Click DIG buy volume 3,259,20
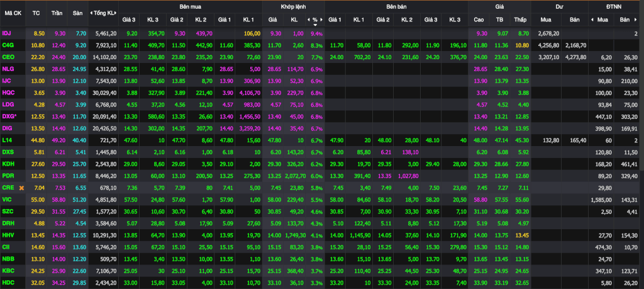This screenshot has height=289, width=644. [249, 128]
